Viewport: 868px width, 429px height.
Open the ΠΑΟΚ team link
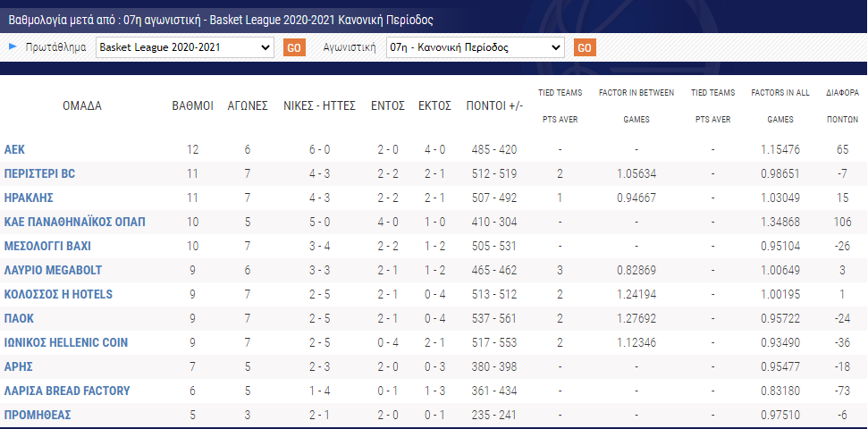tap(19, 318)
